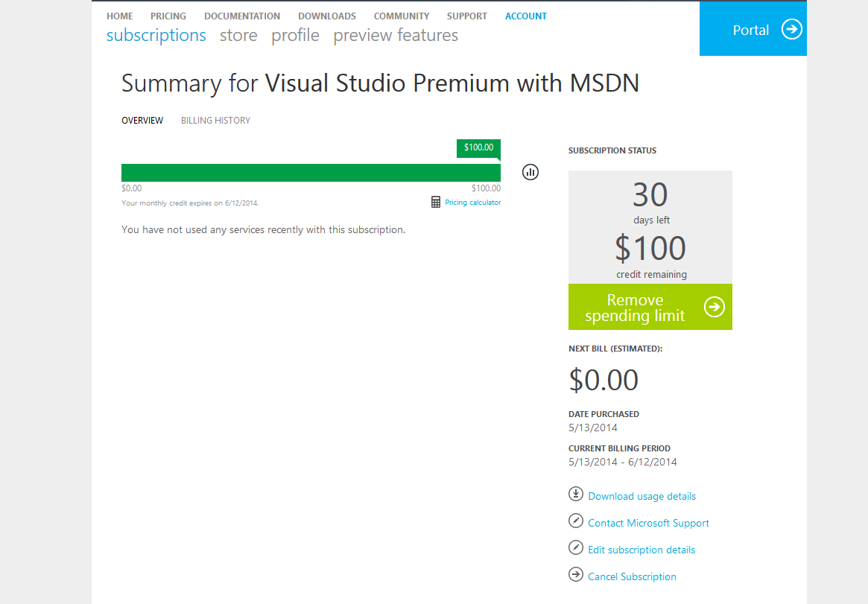868x604 pixels.
Task: Go to the Documentation page
Action: point(242,16)
